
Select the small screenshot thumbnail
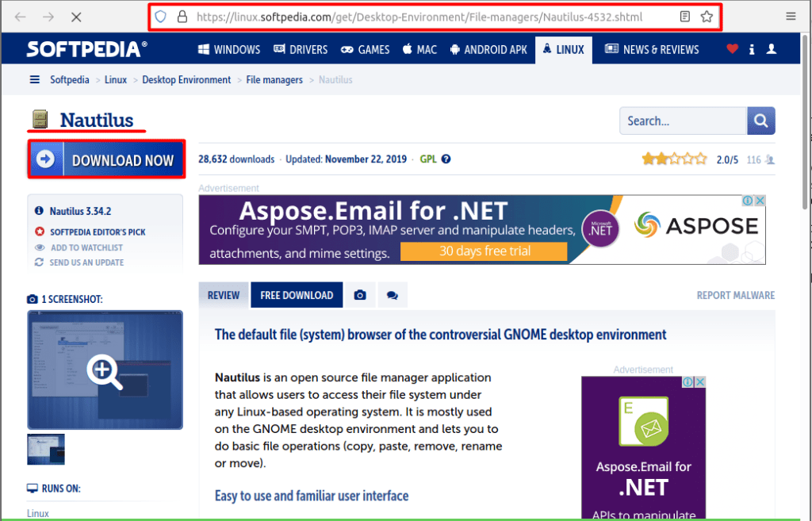pyautogui.click(x=46, y=449)
